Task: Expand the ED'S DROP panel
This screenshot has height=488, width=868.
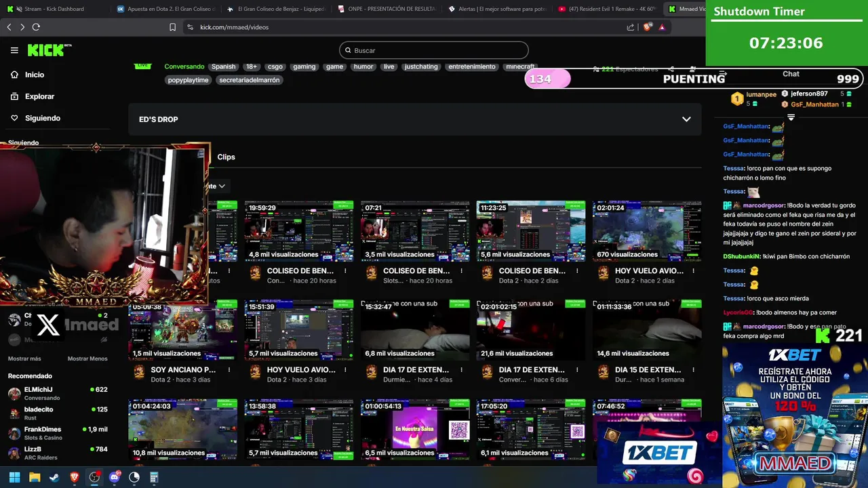Action: click(x=686, y=119)
